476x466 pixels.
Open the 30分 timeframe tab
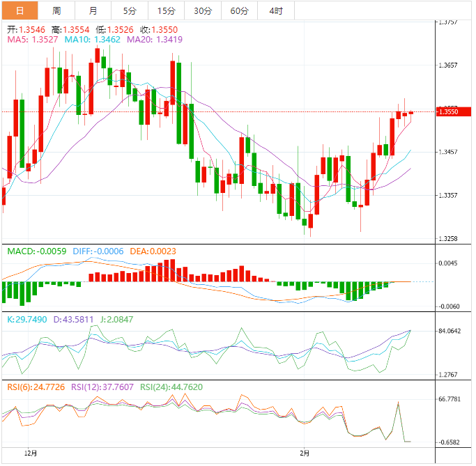tap(203, 10)
